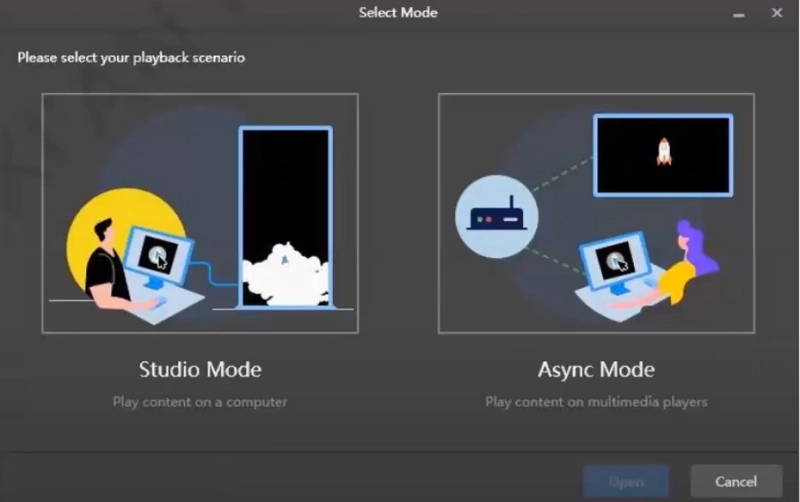Select the Async Mode illustration card

(596, 213)
